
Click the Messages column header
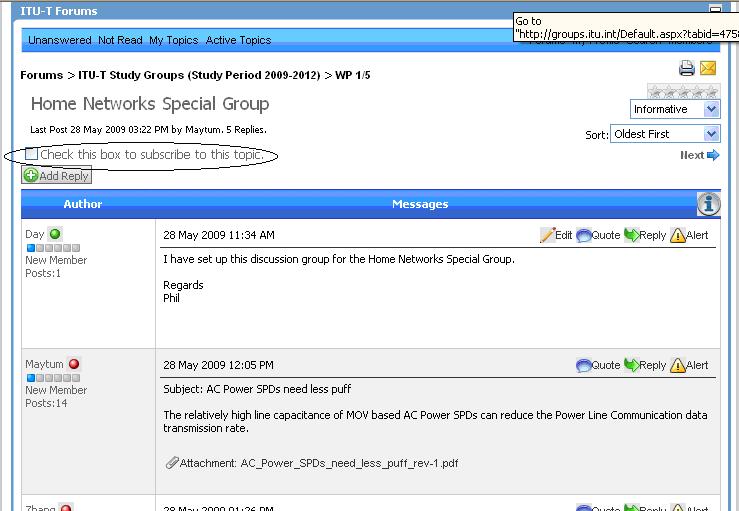tap(420, 204)
